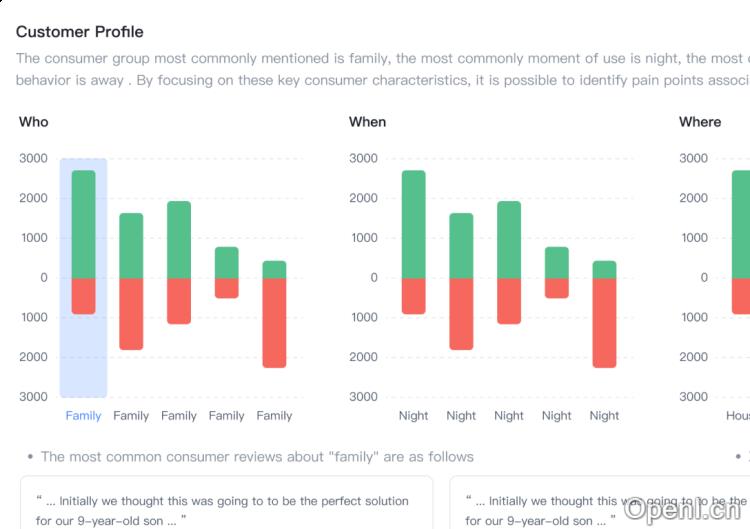The width and height of the screenshot is (750, 529).
Task: Open the second review quote card
Action: (600, 509)
